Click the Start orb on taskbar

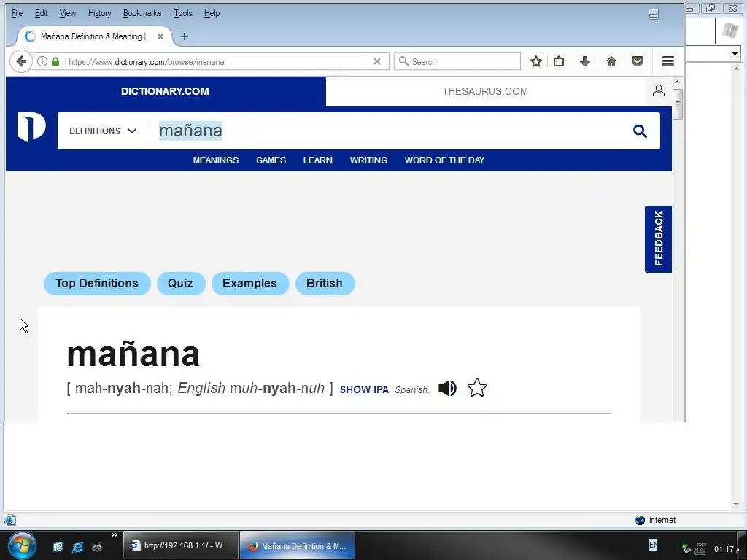[x=22, y=545]
